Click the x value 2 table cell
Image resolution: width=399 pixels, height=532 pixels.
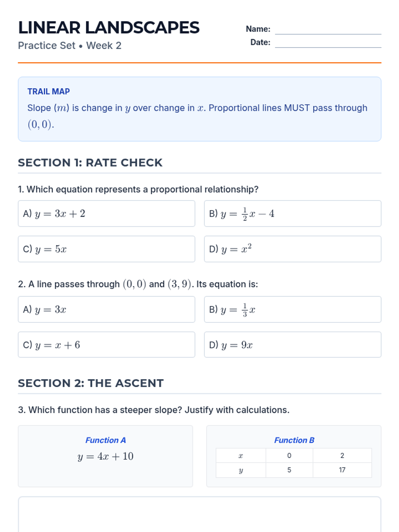pos(342,456)
